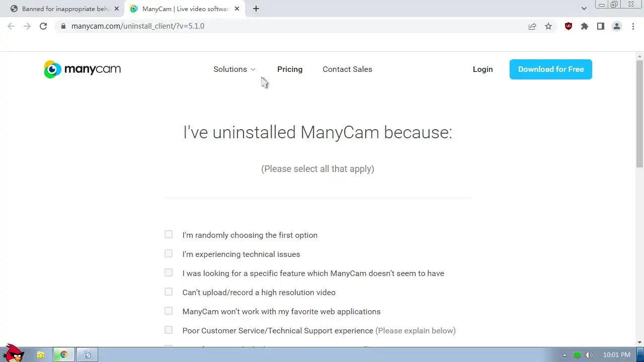The image size is (644, 362).
Task: Check 'I'm experiencing technical issues'
Action: [169, 253]
